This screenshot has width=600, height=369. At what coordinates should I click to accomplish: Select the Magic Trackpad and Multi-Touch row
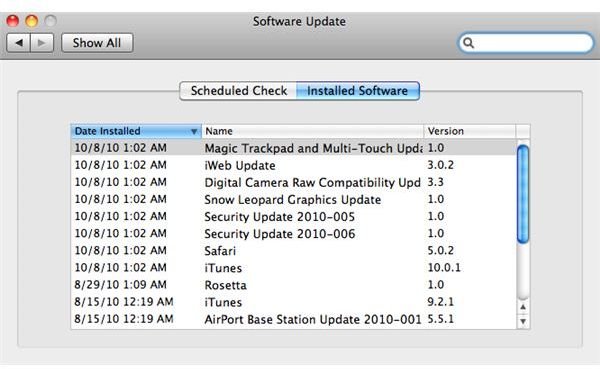pos(293,148)
